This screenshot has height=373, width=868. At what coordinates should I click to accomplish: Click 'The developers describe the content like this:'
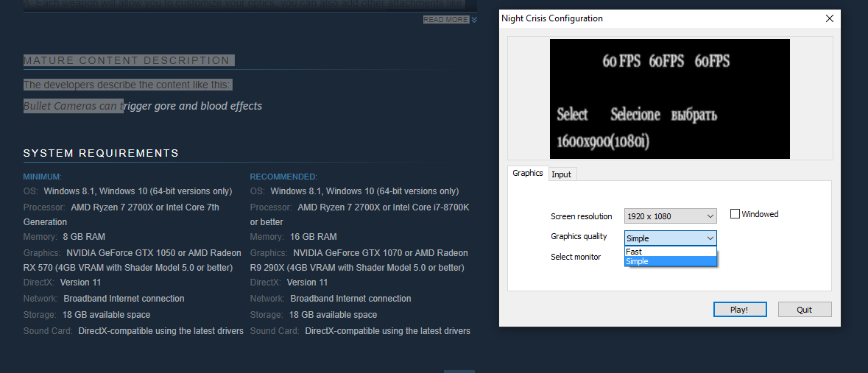[x=128, y=85]
